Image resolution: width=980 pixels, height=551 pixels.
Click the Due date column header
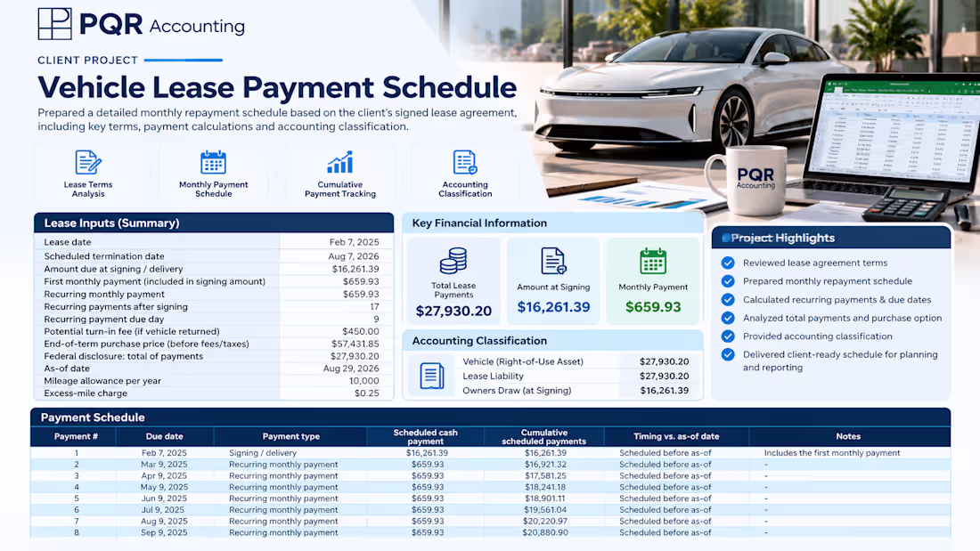pyautogui.click(x=165, y=437)
